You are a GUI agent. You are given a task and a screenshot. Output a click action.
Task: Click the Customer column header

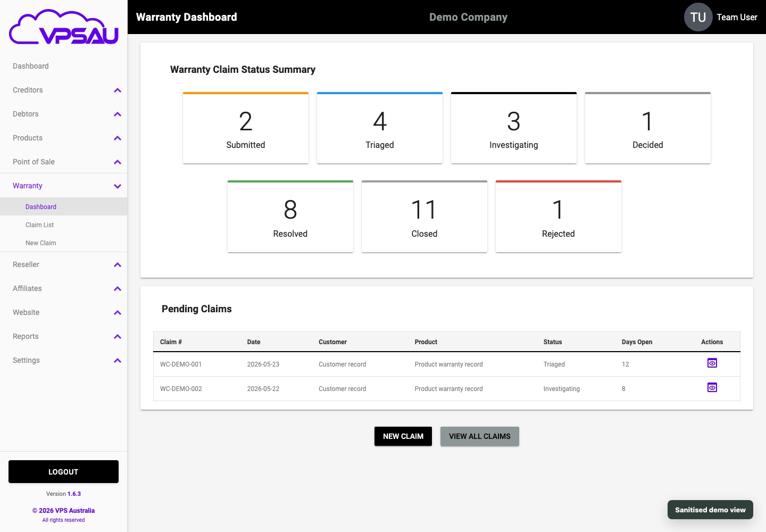pos(332,342)
